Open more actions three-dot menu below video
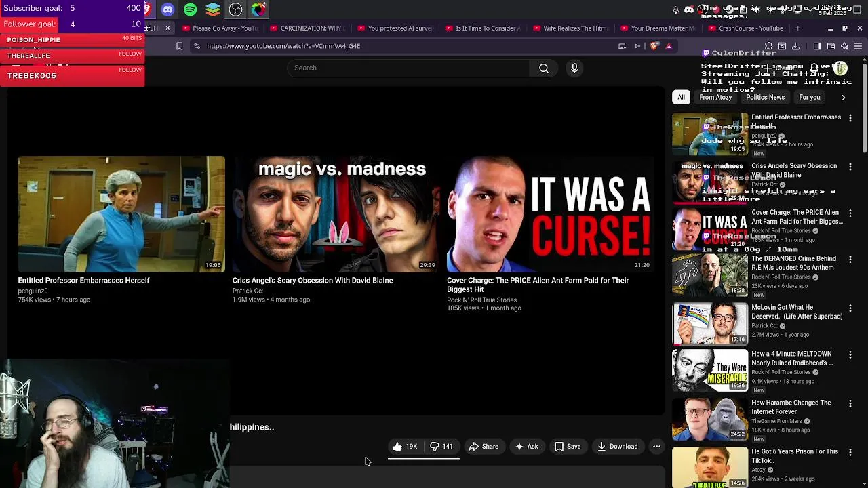This screenshot has width=868, height=488. coord(656,447)
